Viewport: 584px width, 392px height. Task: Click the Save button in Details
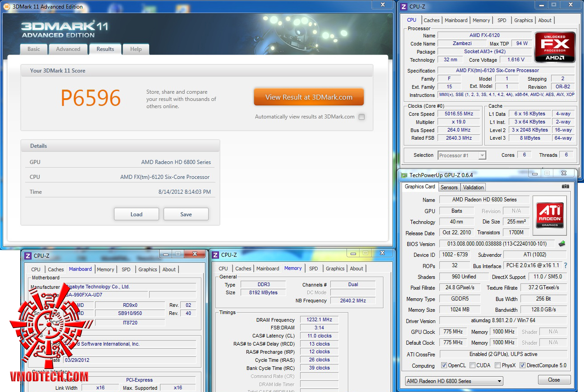tap(186, 214)
